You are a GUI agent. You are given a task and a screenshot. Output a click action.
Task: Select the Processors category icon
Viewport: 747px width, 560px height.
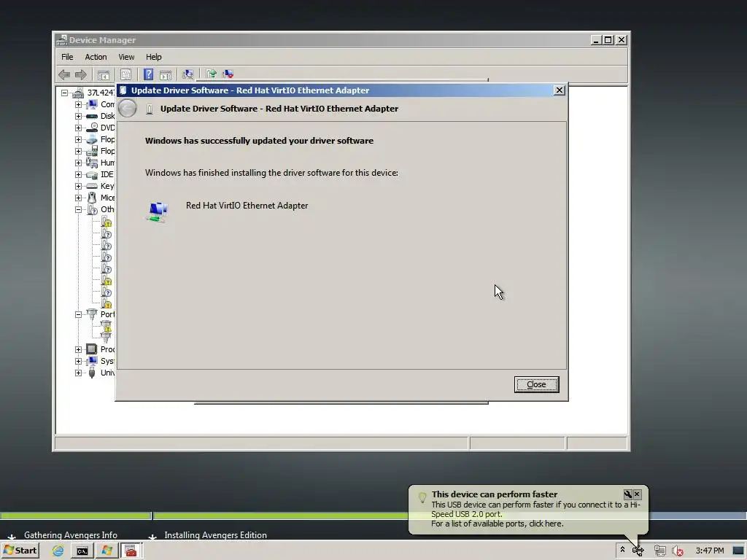click(92, 349)
